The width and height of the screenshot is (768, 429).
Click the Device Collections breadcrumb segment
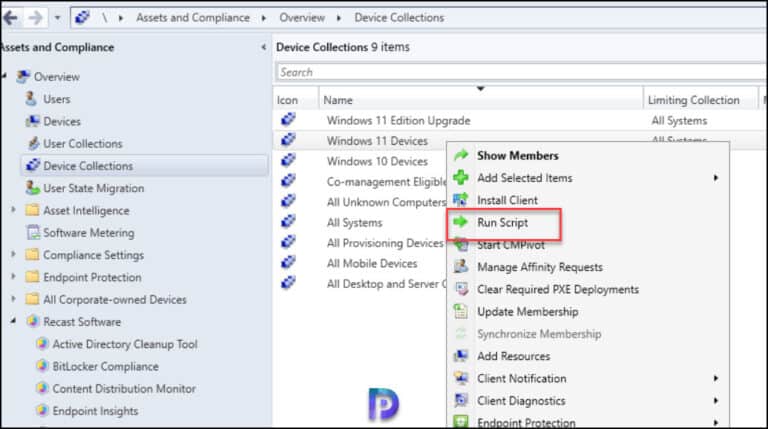tap(399, 18)
